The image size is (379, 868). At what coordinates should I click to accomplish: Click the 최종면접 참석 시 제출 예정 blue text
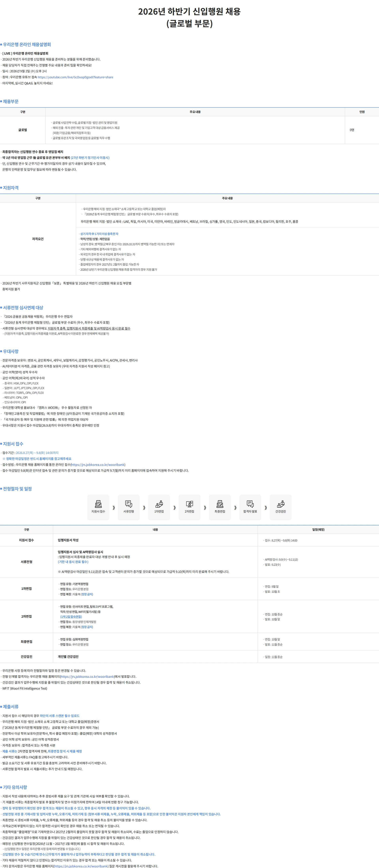click(x=65, y=751)
